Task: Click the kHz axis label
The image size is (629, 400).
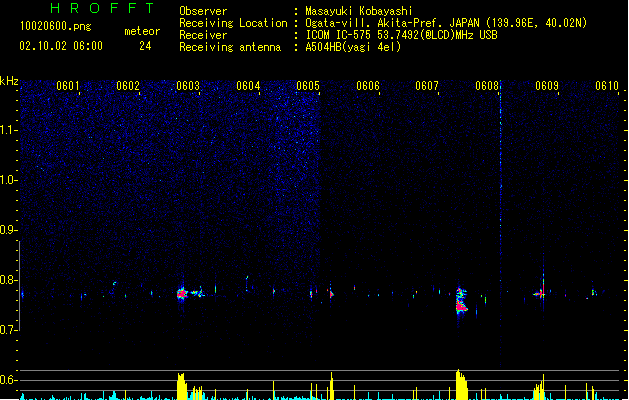Action: click(x=9, y=81)
